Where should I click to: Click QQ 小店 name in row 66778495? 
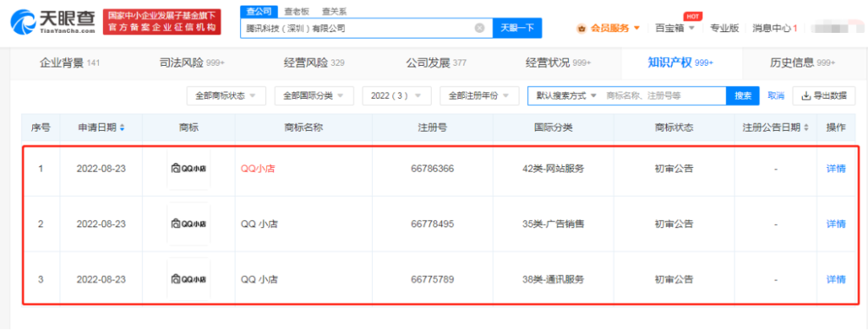(260, 224)
